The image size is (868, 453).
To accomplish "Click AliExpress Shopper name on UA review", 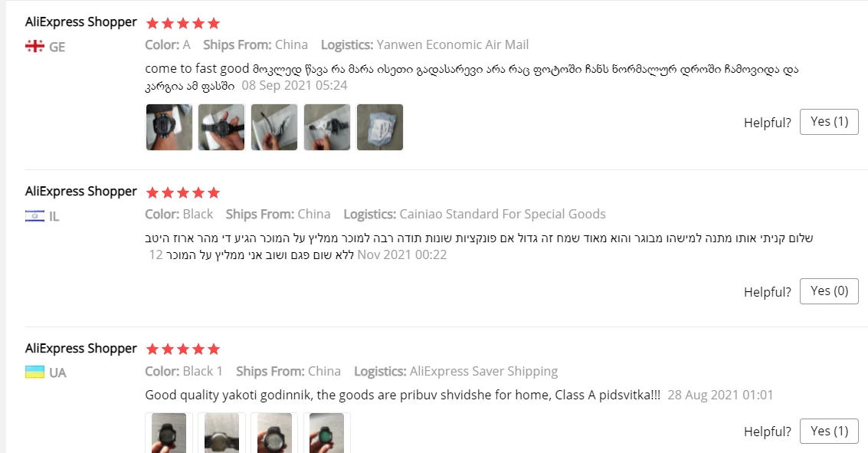I will click(x=80, y=349).
